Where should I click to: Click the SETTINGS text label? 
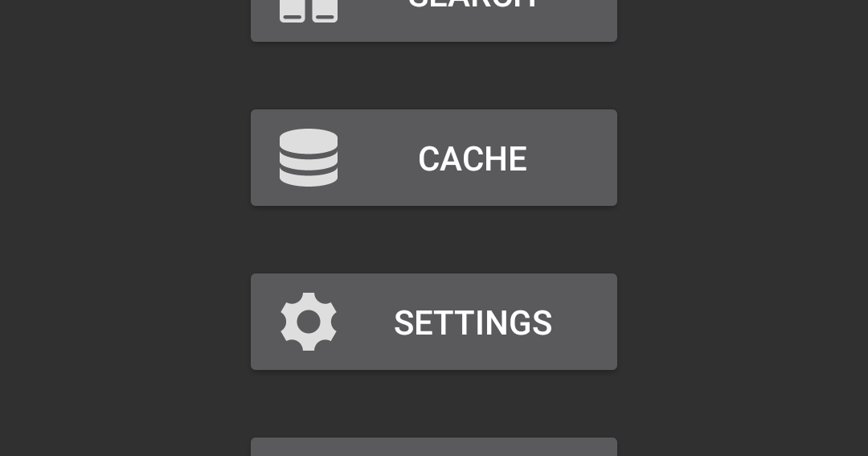[x=473, y=323]
